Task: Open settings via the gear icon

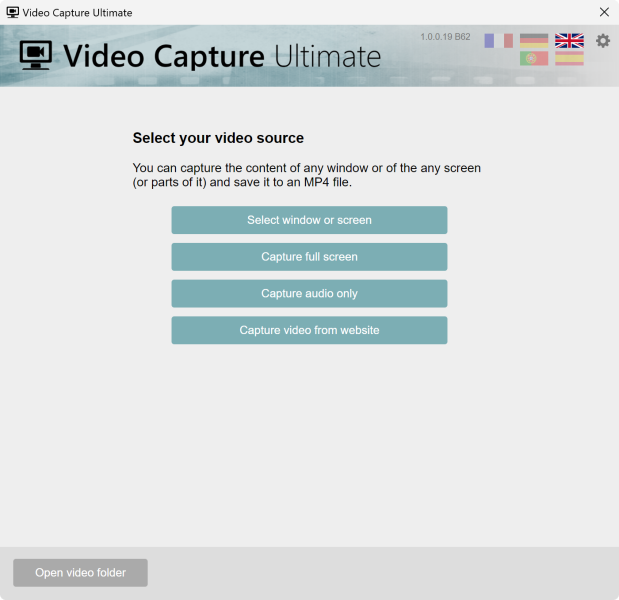Action: pos(603,41)
